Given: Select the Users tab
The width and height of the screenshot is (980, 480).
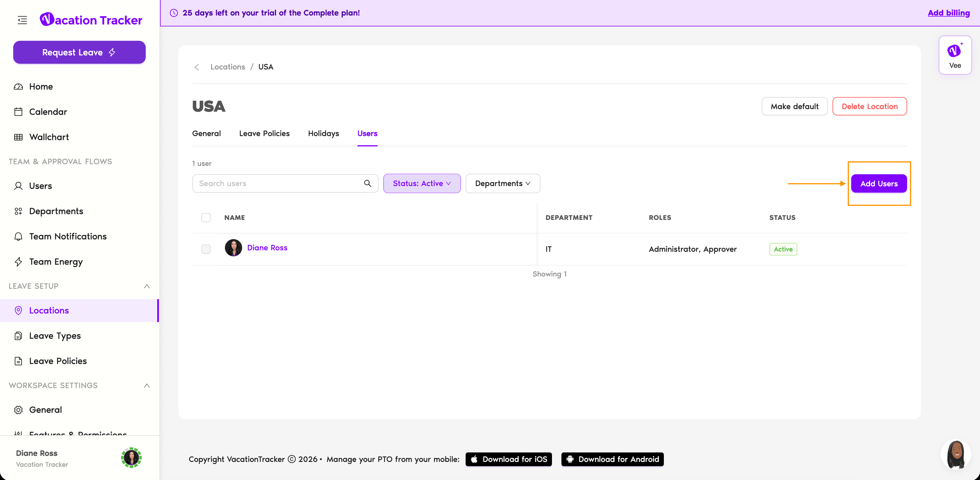Looking at the screenshot, I should pyautogui.click(x=367, y=133).
